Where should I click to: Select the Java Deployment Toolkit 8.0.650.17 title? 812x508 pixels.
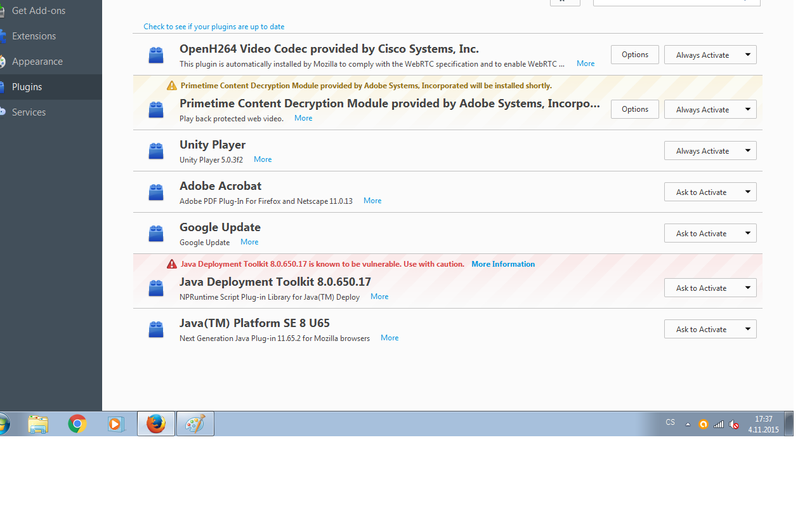[x=275, y=282]
